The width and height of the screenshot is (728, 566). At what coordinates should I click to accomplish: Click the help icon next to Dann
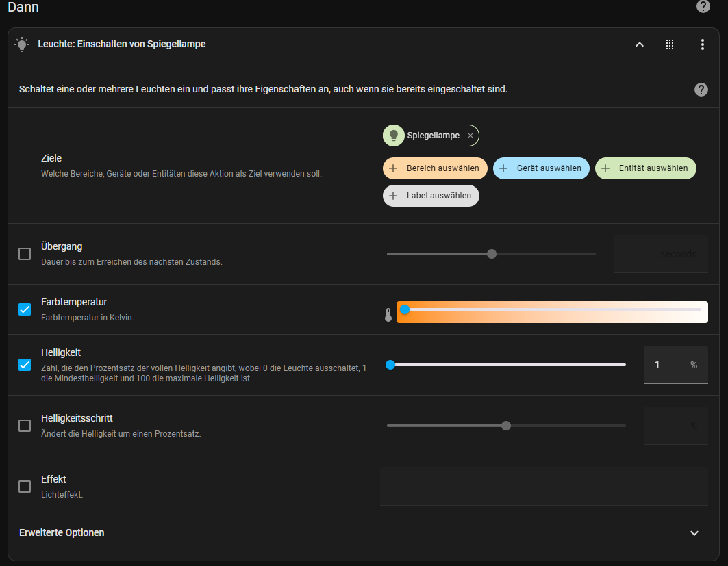pos(703,7)
